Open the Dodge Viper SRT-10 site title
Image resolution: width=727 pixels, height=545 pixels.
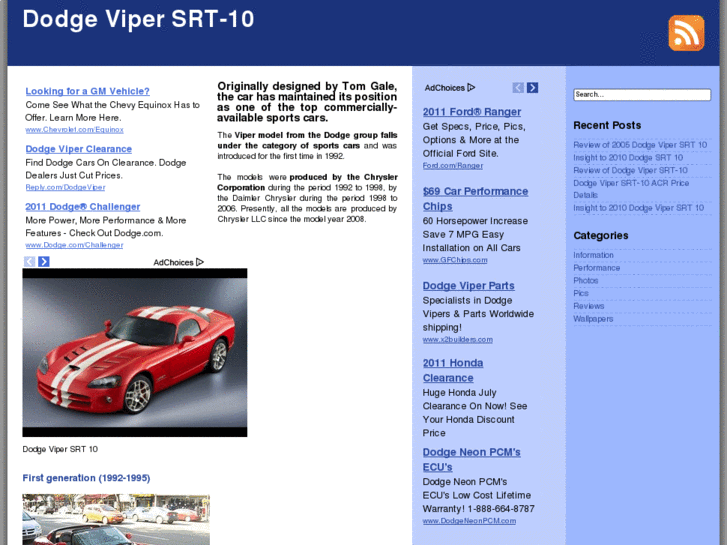click(x=138, y=19)
